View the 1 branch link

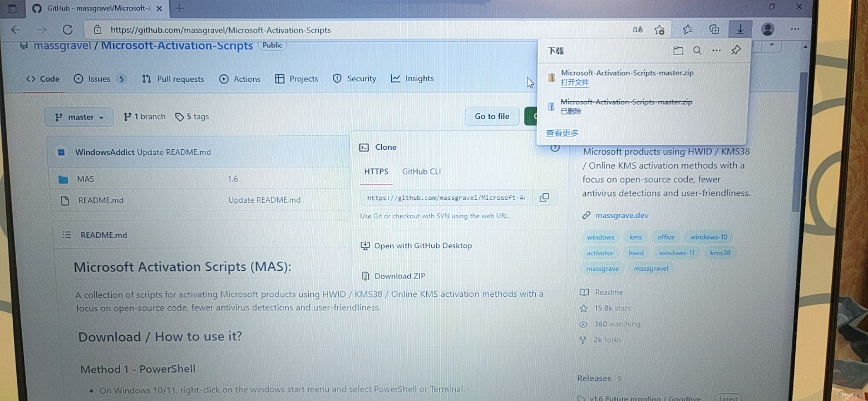(145, 117)
